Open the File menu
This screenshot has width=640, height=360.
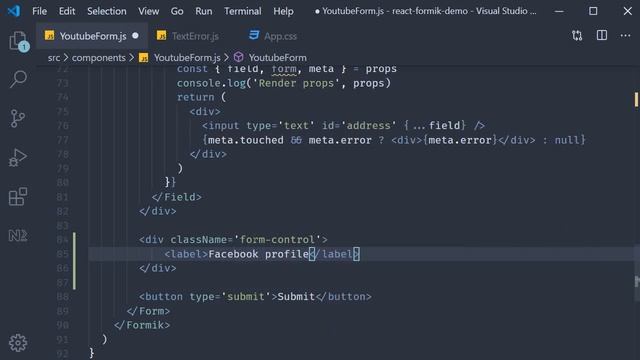(40, 11)
